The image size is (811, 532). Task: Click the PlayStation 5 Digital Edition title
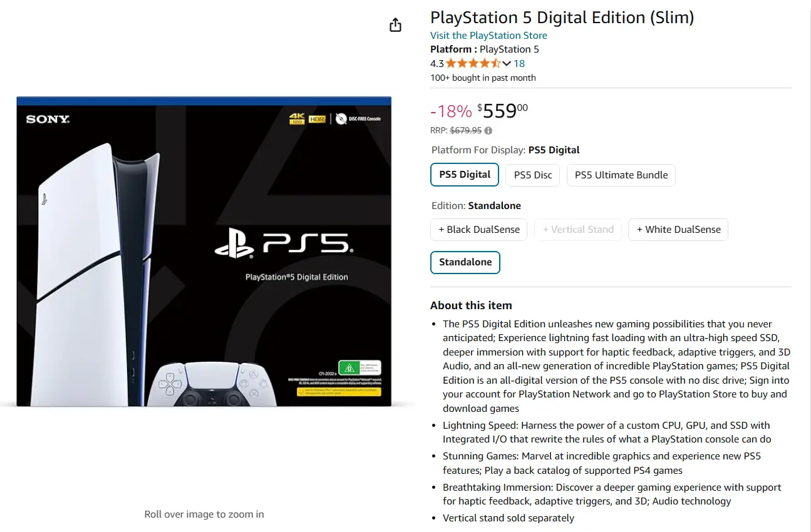(562, 18)
